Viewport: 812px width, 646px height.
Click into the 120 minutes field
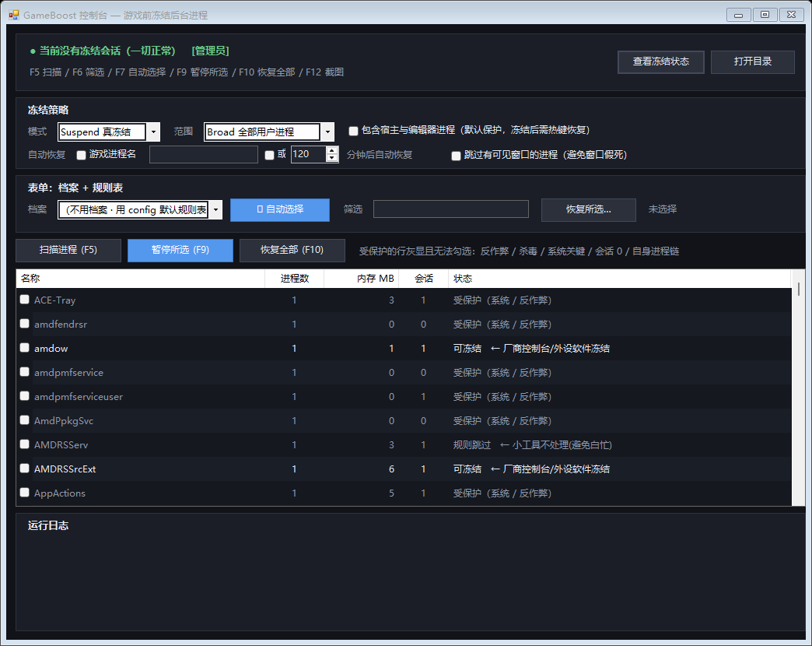coord(309,154)
